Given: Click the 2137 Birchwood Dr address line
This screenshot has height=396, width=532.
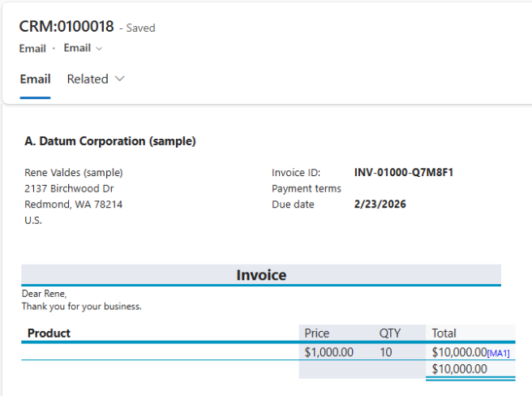Looking at the screenshot, I should pyautogui.click(x=69, y=188).
